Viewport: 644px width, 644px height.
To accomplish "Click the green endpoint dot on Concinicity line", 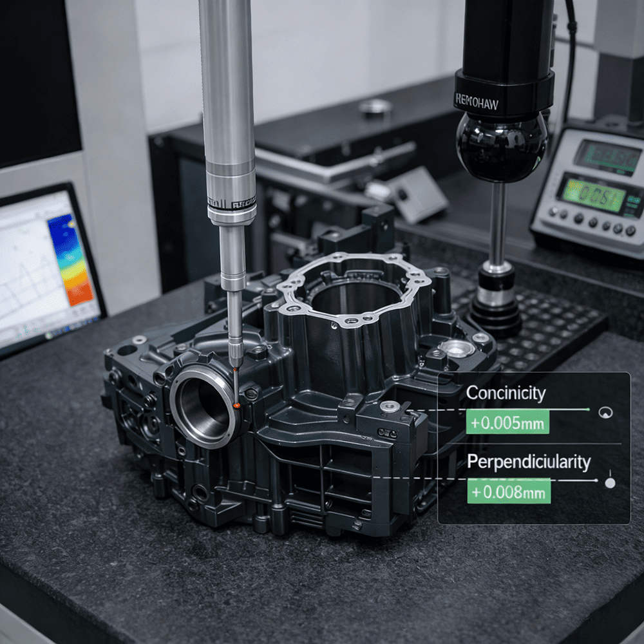I will [589, 409].
